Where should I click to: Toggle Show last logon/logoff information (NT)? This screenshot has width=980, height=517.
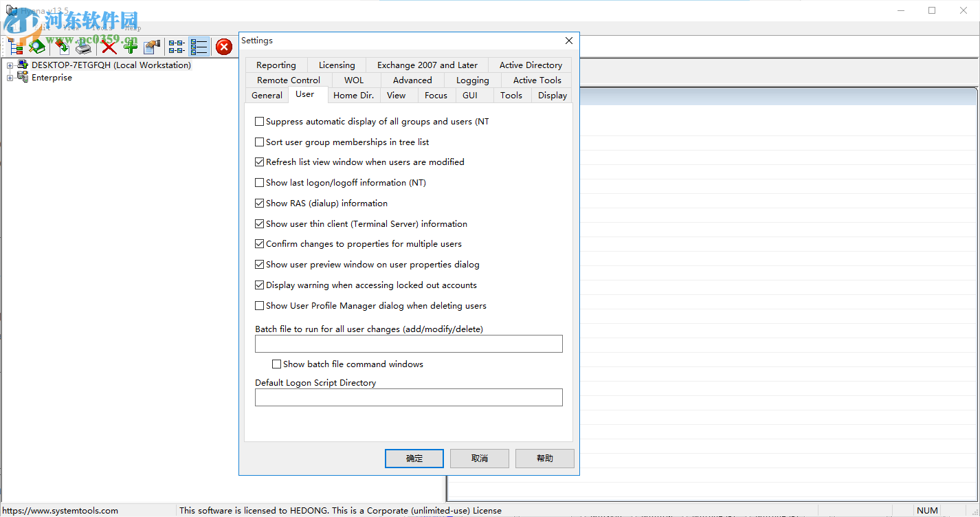click(x=260, y=183)
